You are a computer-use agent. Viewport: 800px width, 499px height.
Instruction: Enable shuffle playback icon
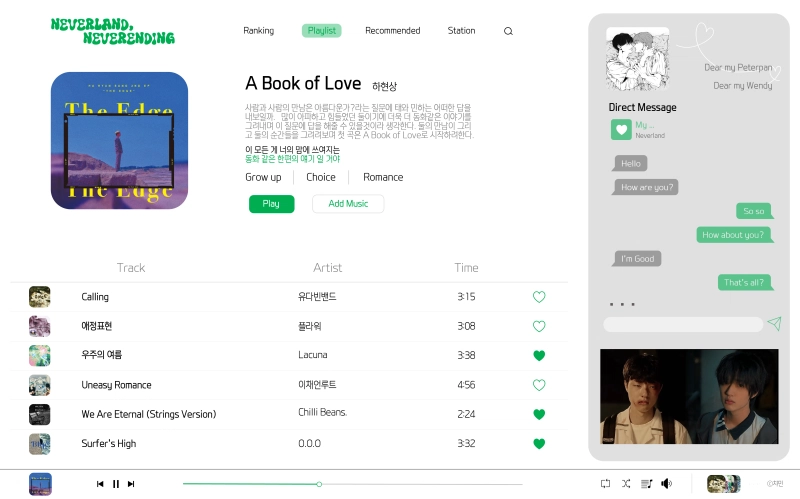[x=626, y=483]
